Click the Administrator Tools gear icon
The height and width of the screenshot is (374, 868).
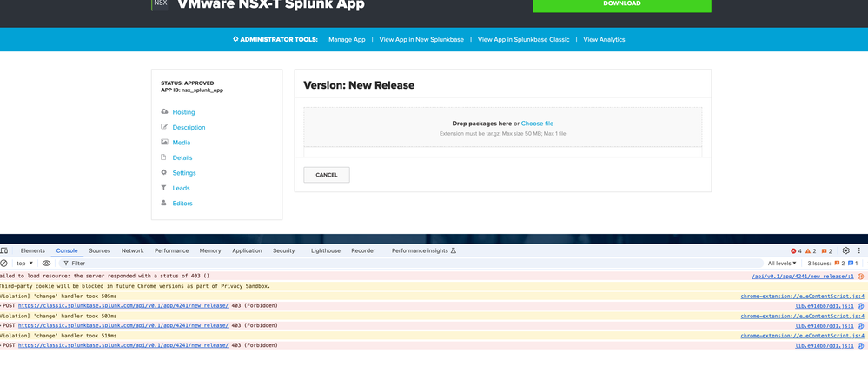(x=235, y=39)
